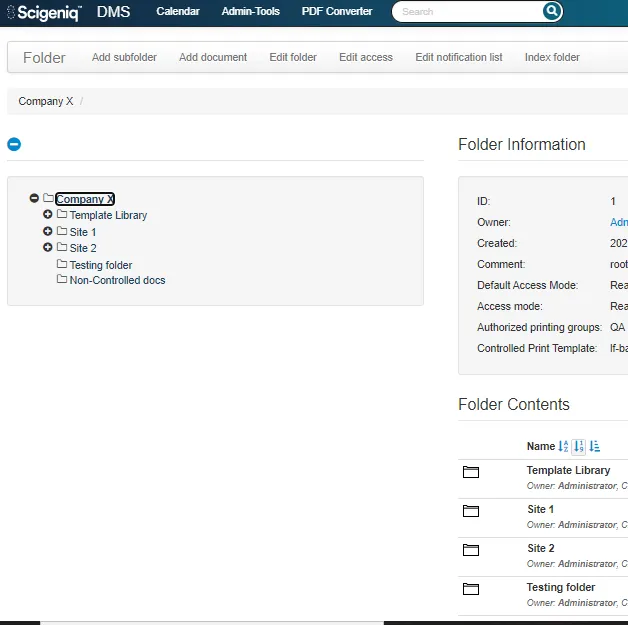Click the Testing folder icon in contents list
Image resolution: width=628 pixels, height=628 pixels.
click(x=471, y=589)
